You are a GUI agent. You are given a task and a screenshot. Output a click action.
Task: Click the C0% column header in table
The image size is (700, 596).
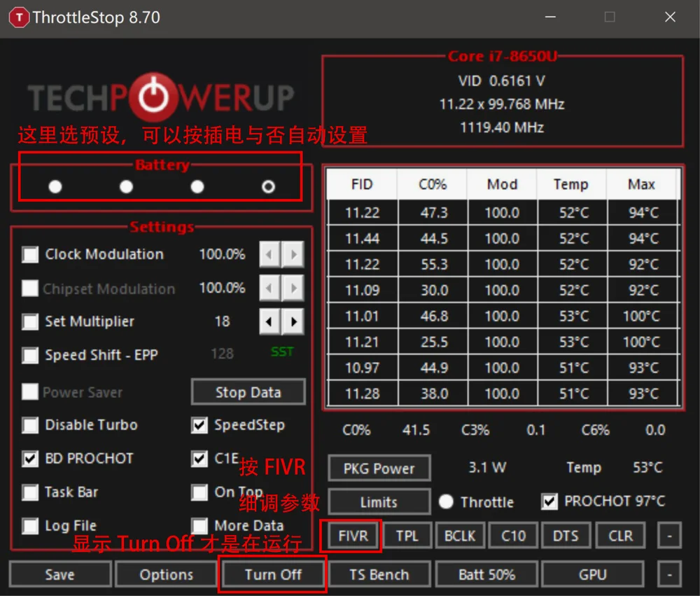click(x=433, y=184)
